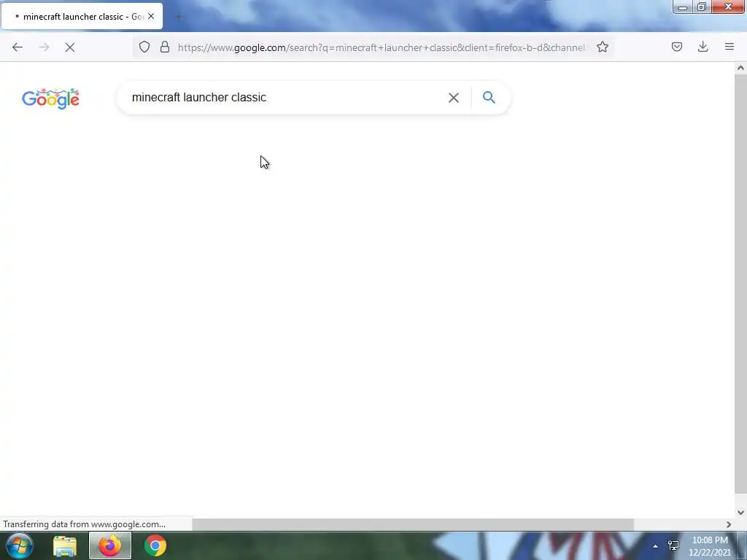The image size is (747, 560).
Task: Close the minecraft launcher classic tab
Action: click(x=151, y=16)
